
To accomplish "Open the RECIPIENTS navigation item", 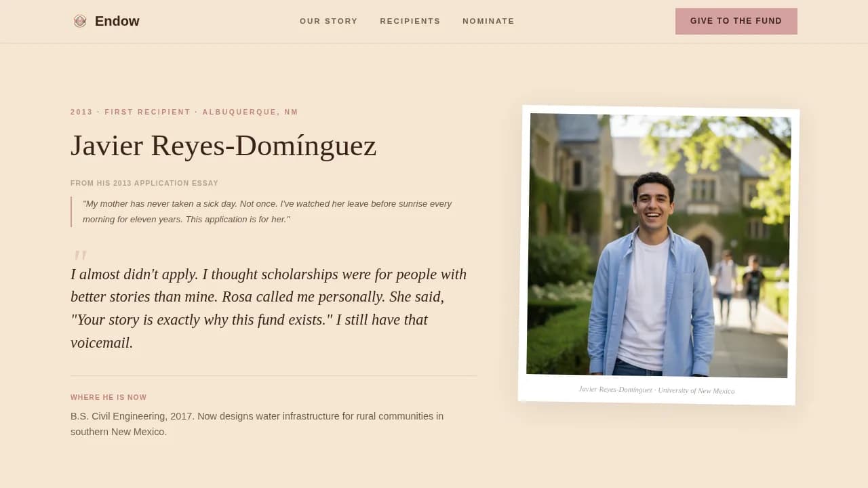I will pos(410,21).
